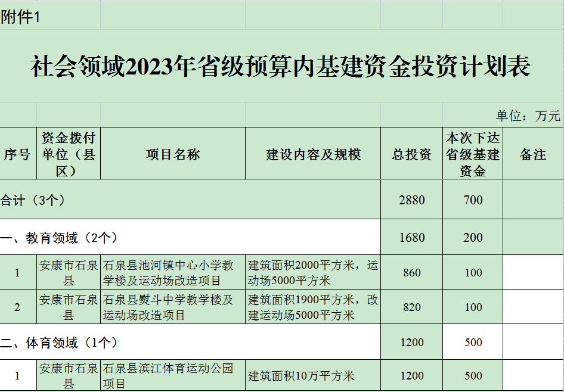
Task: Select the cell containing 附件1
Action: 50,17
